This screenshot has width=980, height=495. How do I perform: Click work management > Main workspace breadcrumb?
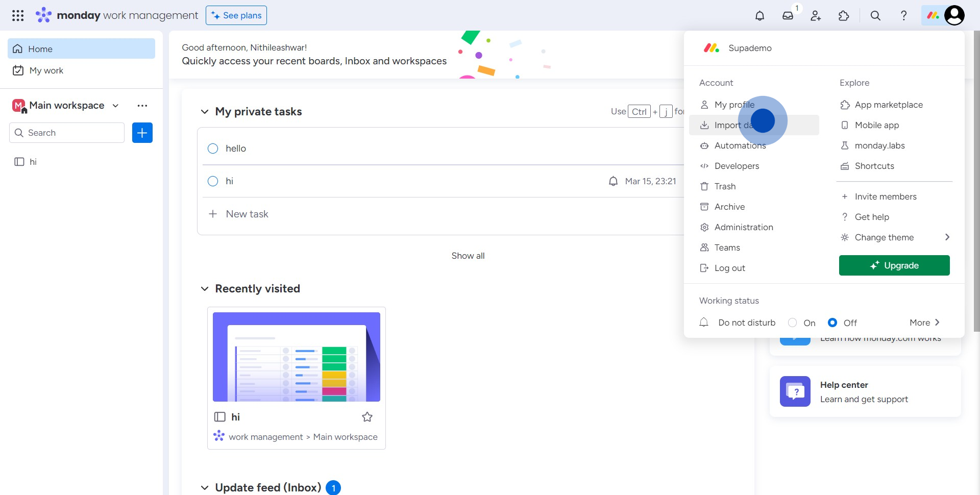point(303,437)
